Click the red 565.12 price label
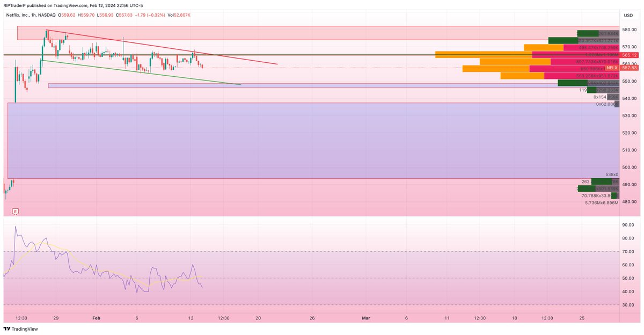644x335 pixels. point(630,55)
